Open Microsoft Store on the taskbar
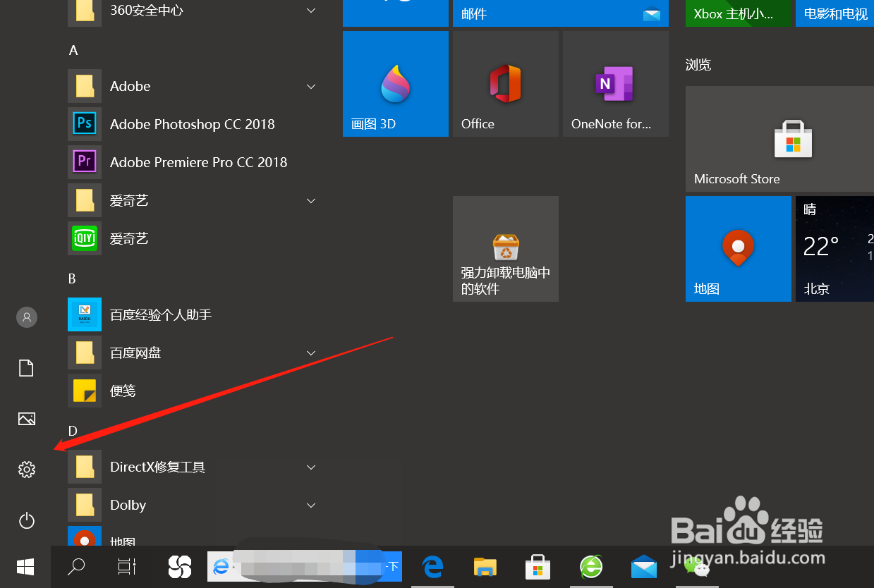This screenshot has height=588, width=874. pyautogui.click(x=538, y=566)
